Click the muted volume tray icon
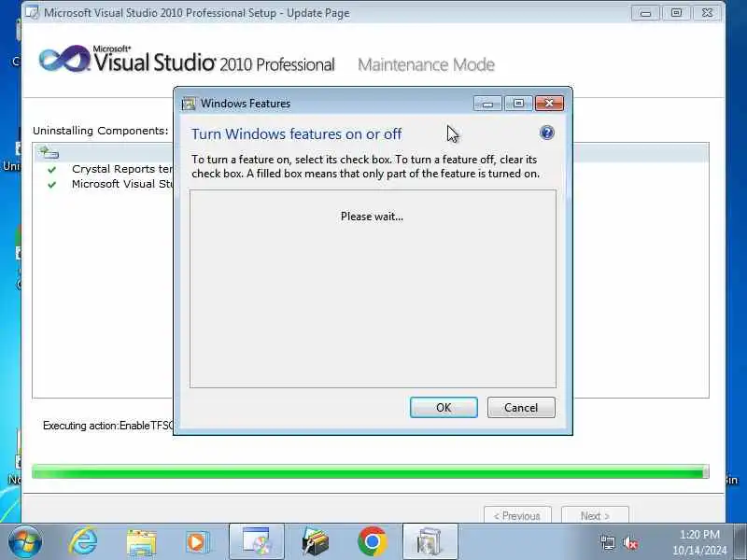Viewport: 747px width, 560px height. pos(629,542)
